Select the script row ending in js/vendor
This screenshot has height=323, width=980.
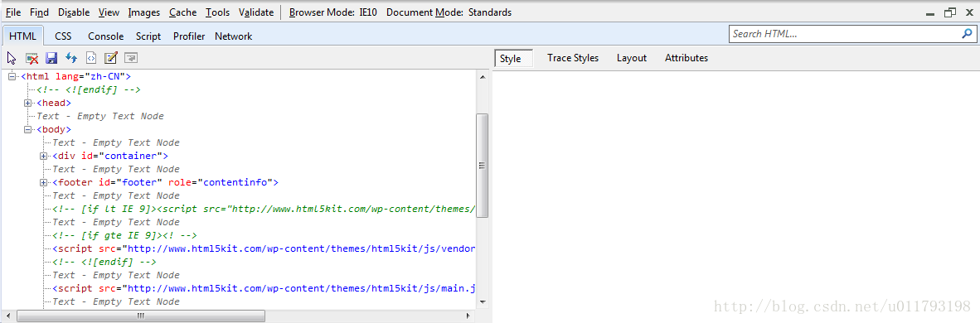pyautogui.click(x=264, y=248)
